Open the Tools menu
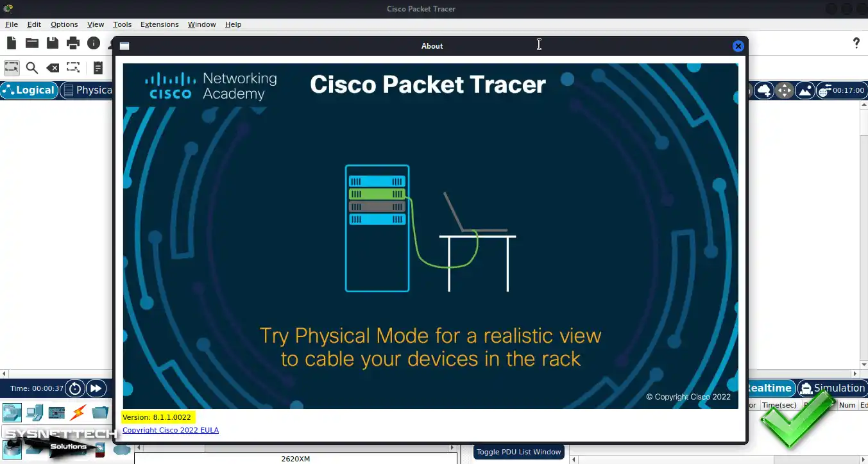868x464 pixels. click(x=122, y=24)
